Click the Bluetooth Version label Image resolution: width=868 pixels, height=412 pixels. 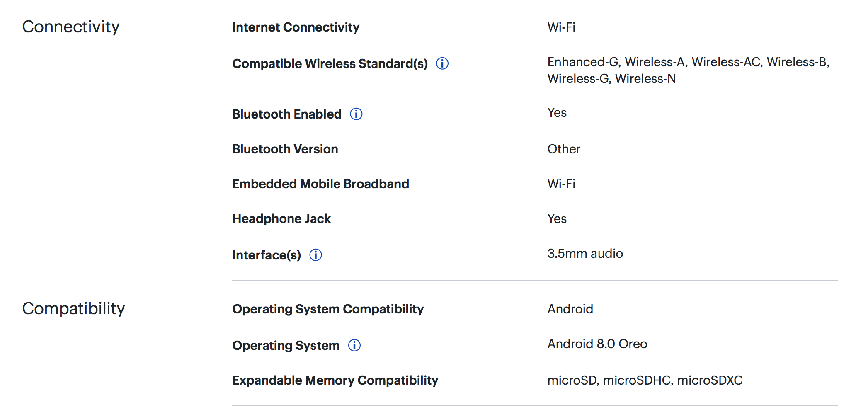click(285, 149)
